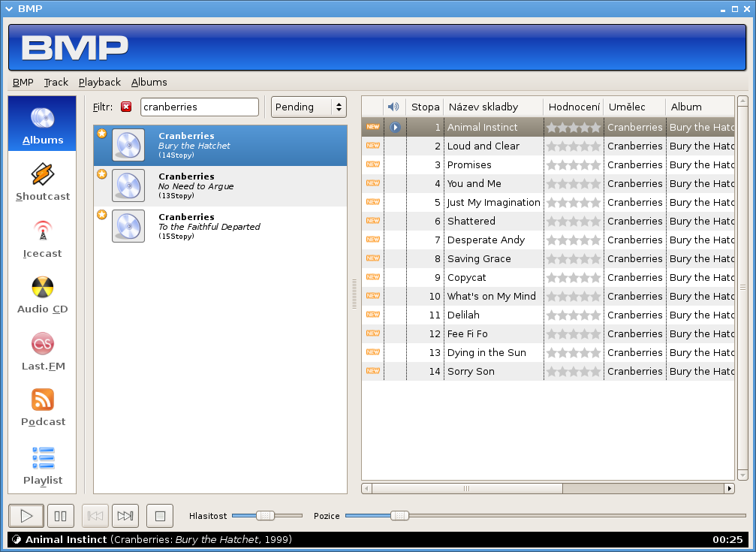Select the Loud and Clear track
Viewport: 756px width, 552px height.
coord(548,146)
